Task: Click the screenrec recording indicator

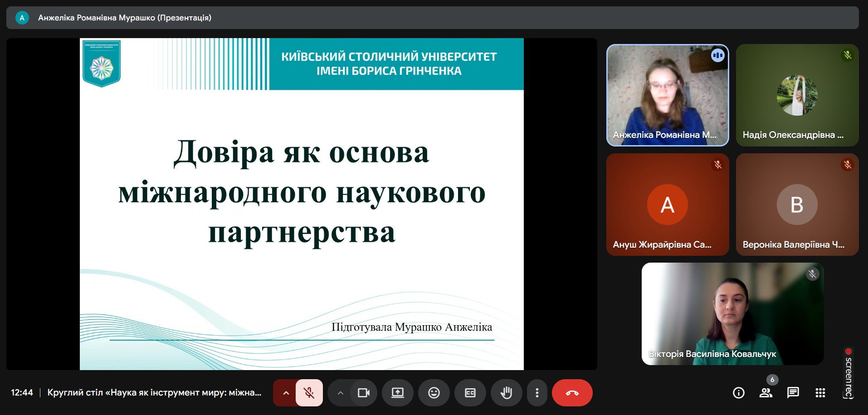Action: [848, 373]
